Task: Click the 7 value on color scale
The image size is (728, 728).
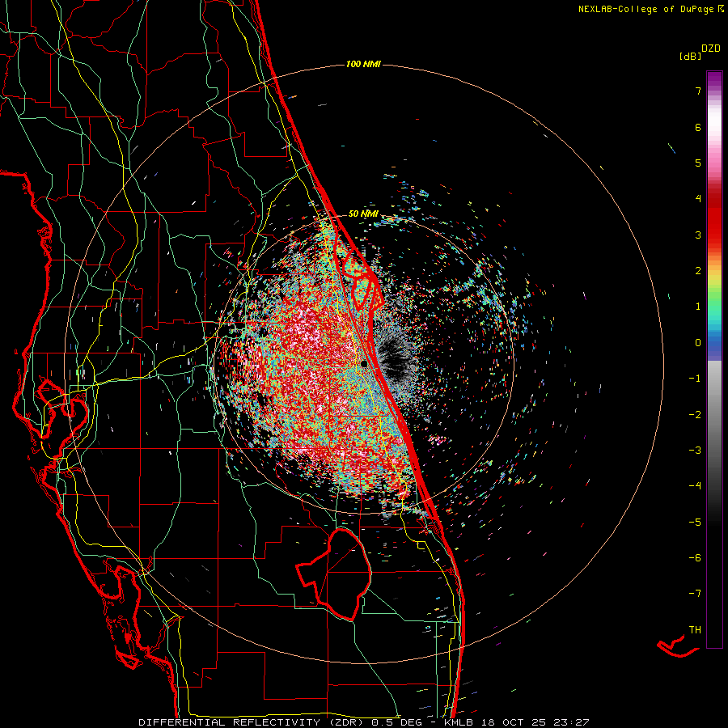Action: [698, 91]
